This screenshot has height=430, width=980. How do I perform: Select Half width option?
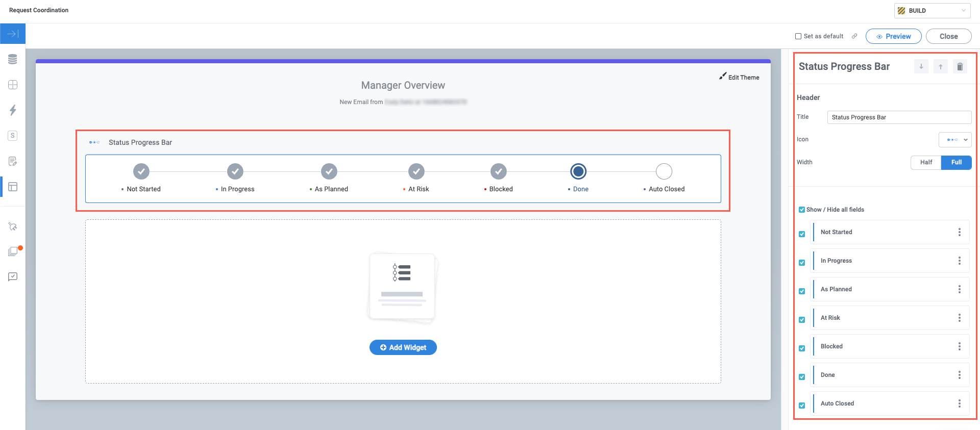coord(926,162)
